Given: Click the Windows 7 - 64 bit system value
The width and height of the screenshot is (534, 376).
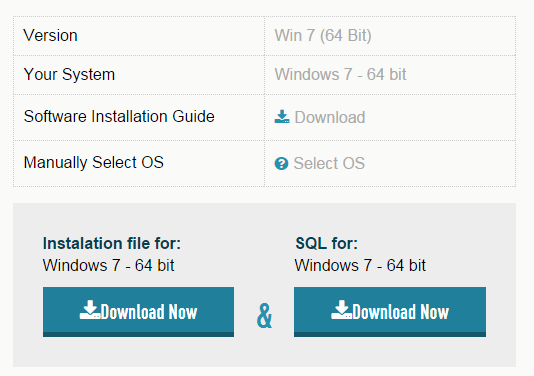Looking at the screenshot, I should (x=340, y=74).
